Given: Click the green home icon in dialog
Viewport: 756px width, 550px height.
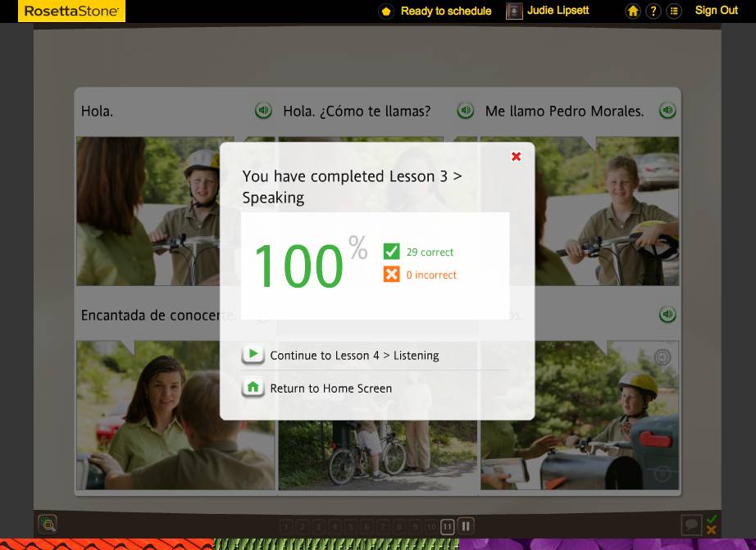Looking at the screenshot, I should 253,388.
